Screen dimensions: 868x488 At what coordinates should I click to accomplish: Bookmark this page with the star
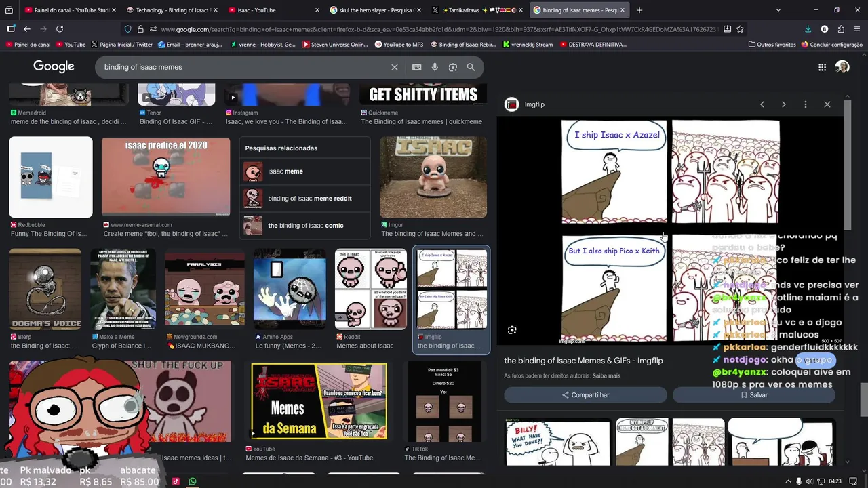click(x=741, y=29)
